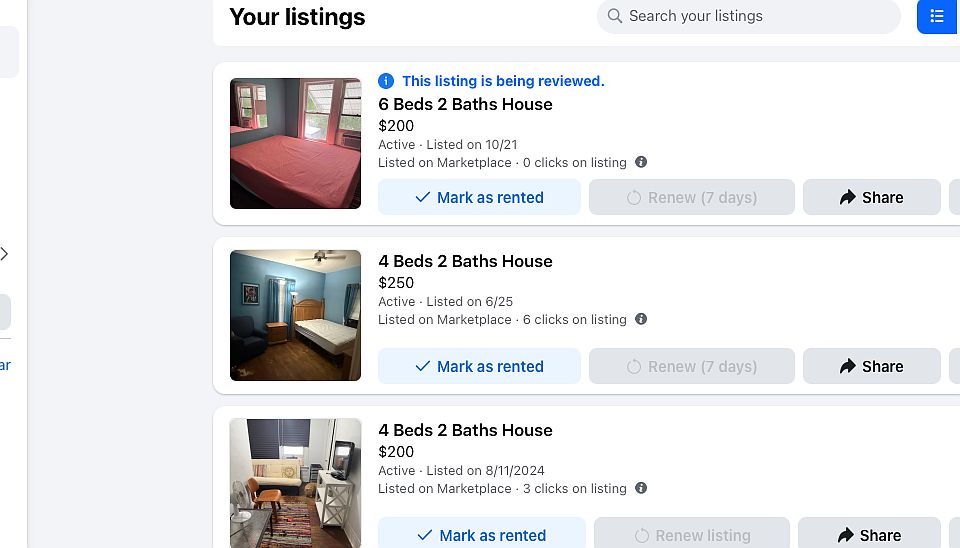Mark the $200 4 Beds house as rented
Viewport: 960px width, 548px height.
[481, 535]
